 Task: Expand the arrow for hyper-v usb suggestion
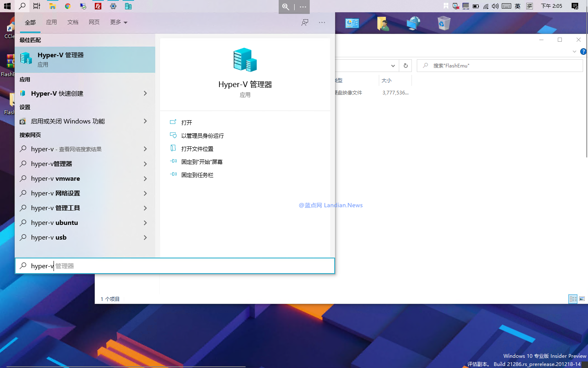click(145, 238)
